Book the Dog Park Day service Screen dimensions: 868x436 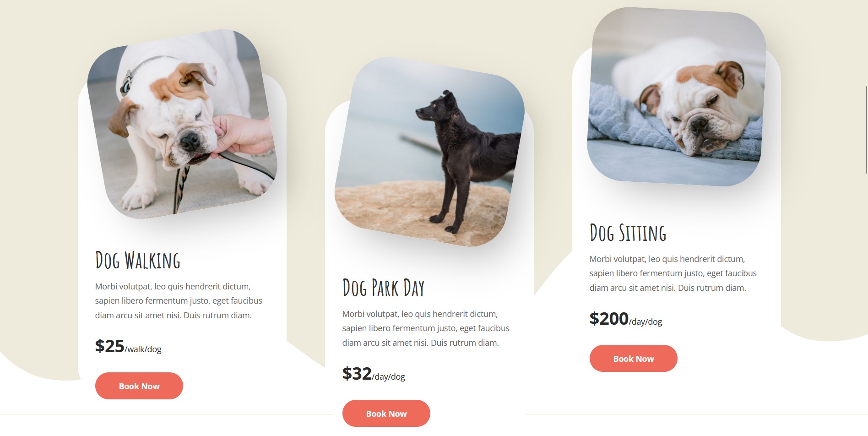(386, 413)
